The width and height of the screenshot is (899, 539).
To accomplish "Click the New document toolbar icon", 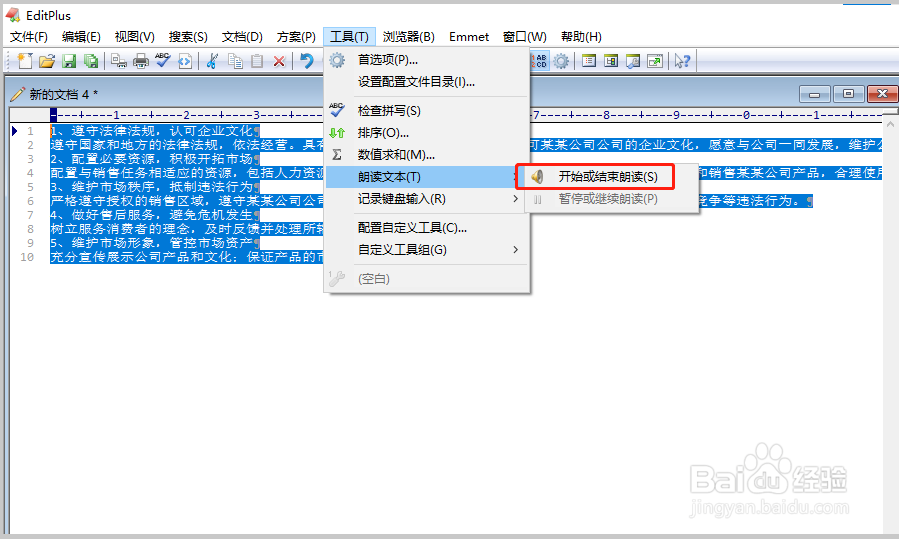I will [x=25, y=61].
